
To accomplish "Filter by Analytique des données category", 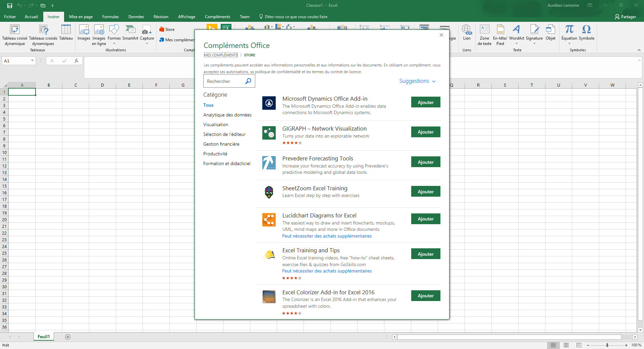I will tap(227, 115).
